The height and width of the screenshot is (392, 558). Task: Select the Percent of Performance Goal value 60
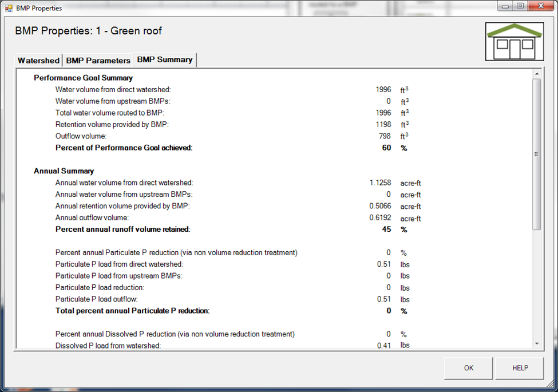[x=386, y=148]
